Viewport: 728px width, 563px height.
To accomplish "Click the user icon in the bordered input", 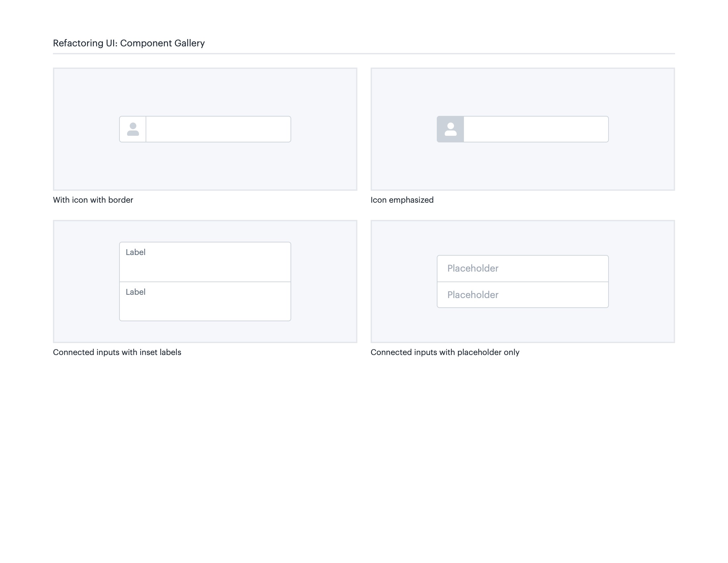I will point(133,129).
